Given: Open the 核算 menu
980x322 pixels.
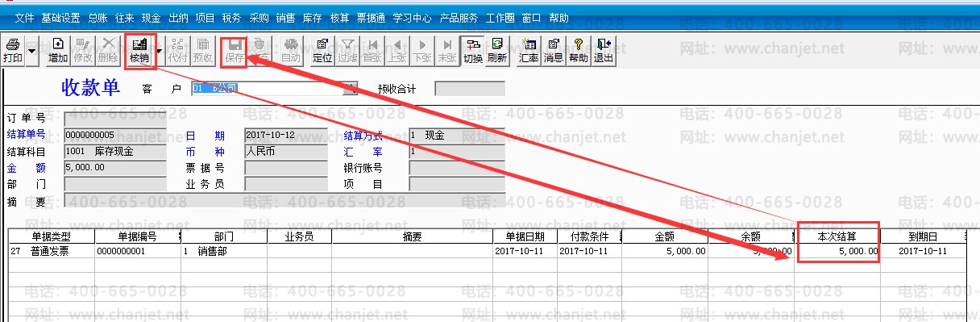Looking at the screenshot, I should [x=339, y=18].
